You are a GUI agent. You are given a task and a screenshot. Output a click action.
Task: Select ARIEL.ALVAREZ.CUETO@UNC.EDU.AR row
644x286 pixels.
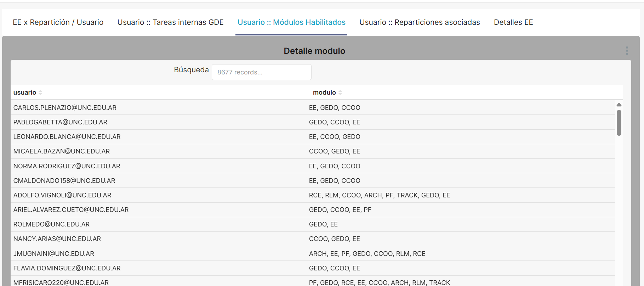(x=71, y=210)
